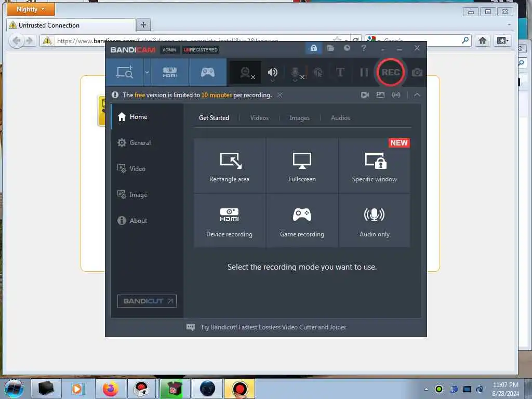532x399 pixels.
Task: Toggle the text overlay T icon
Action: (x=340, y=72)
